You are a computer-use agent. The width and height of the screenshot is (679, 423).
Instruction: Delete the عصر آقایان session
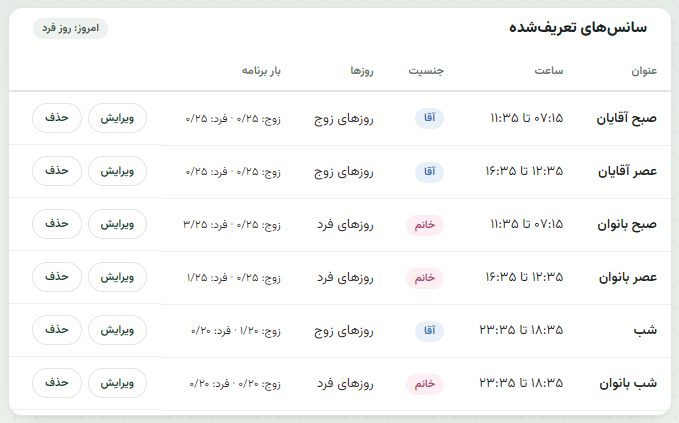tap(57, 171)
